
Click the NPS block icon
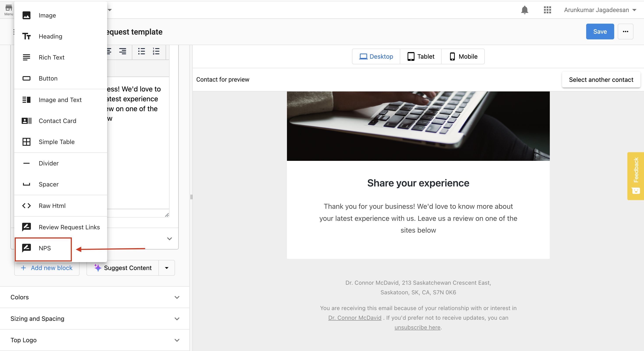(x=27, y=248)
